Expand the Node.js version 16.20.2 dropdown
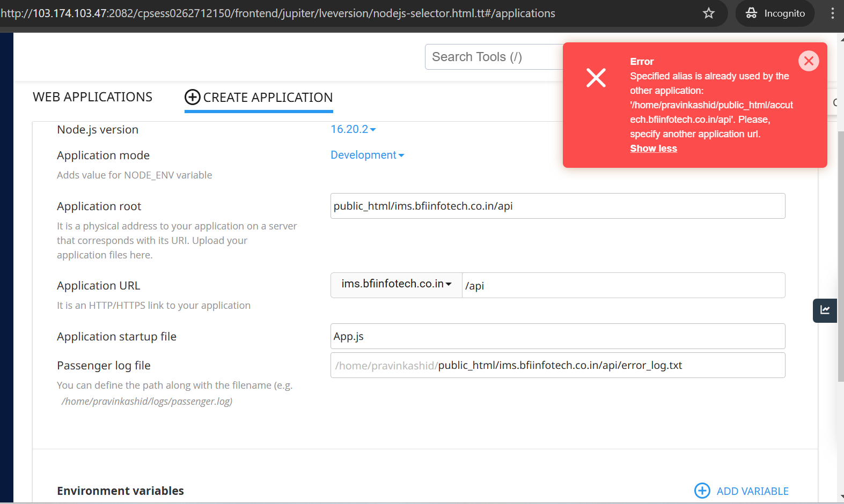 [353, 129]
